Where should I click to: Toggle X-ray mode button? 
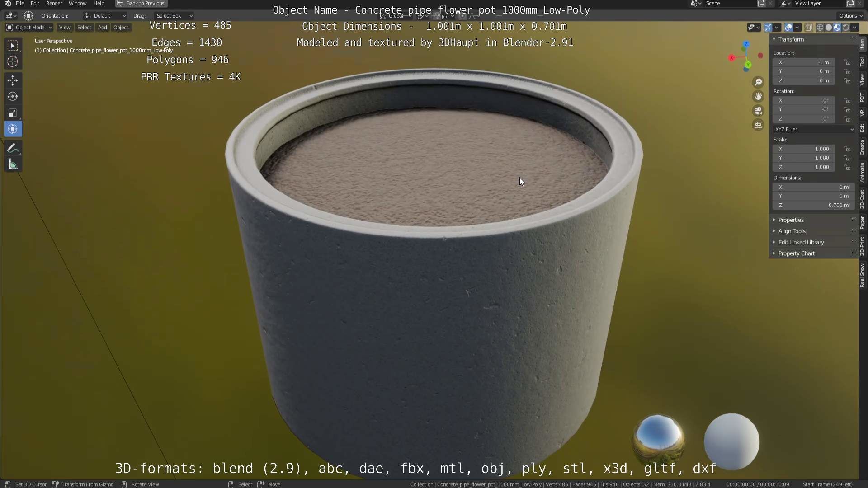coord(808,28)
